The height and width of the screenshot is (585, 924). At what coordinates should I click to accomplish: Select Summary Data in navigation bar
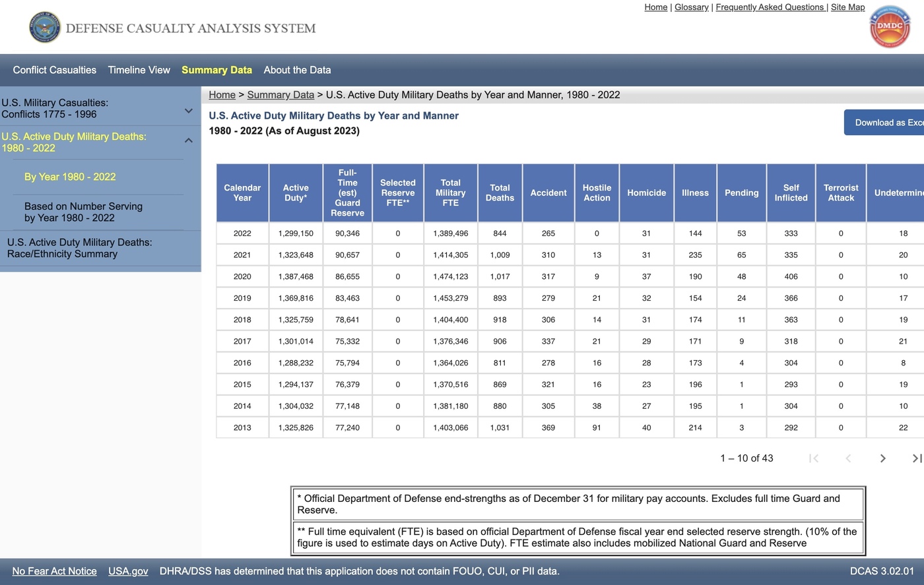tap(216, 70)
